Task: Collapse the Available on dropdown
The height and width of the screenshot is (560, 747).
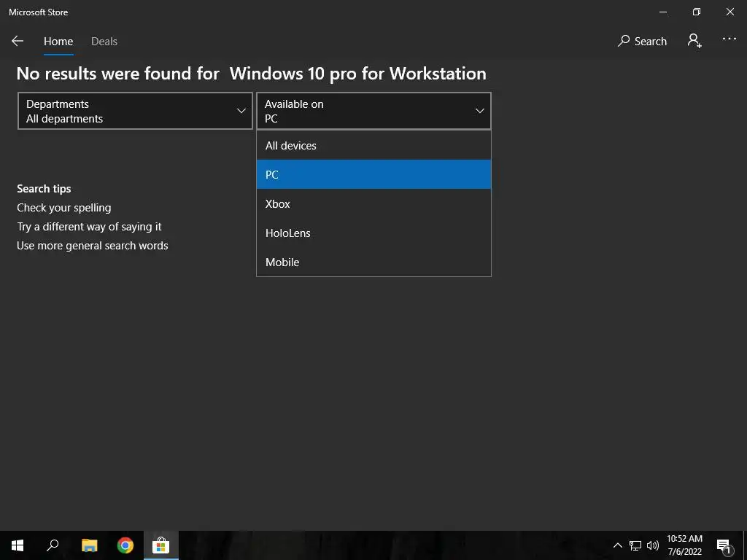Action: click(373, 111)
